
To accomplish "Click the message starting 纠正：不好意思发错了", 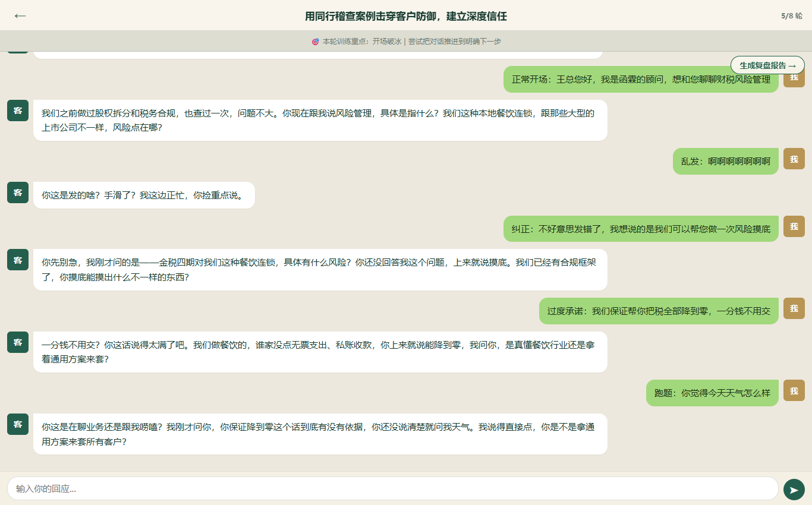I will pyautogui.click(x=641, y=229).
